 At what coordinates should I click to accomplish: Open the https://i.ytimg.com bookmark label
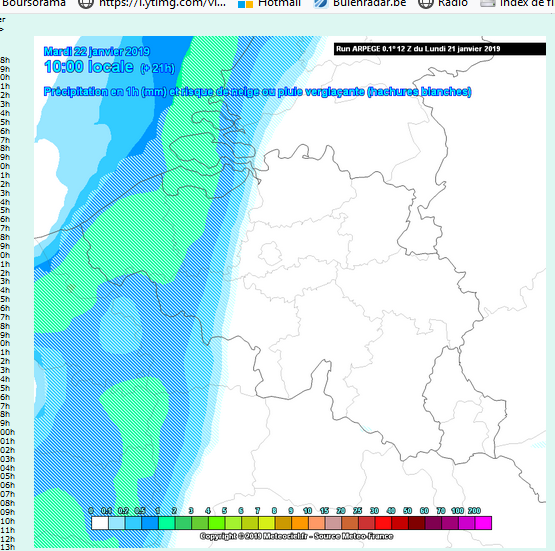click(x=162, y=3)
